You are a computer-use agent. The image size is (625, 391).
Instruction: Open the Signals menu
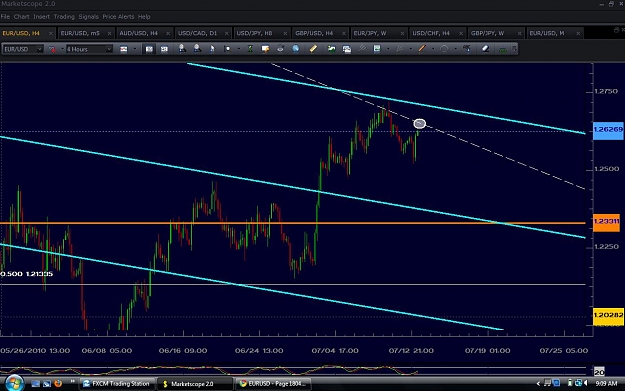pos(88,17)
